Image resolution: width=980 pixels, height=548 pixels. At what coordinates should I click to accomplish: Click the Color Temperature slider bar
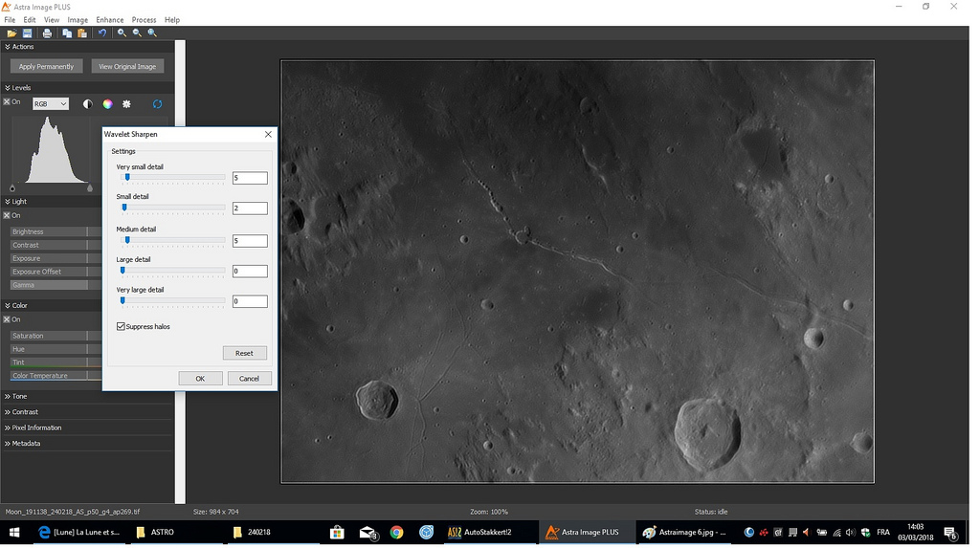pyautogui.click(x=56, y=376)
